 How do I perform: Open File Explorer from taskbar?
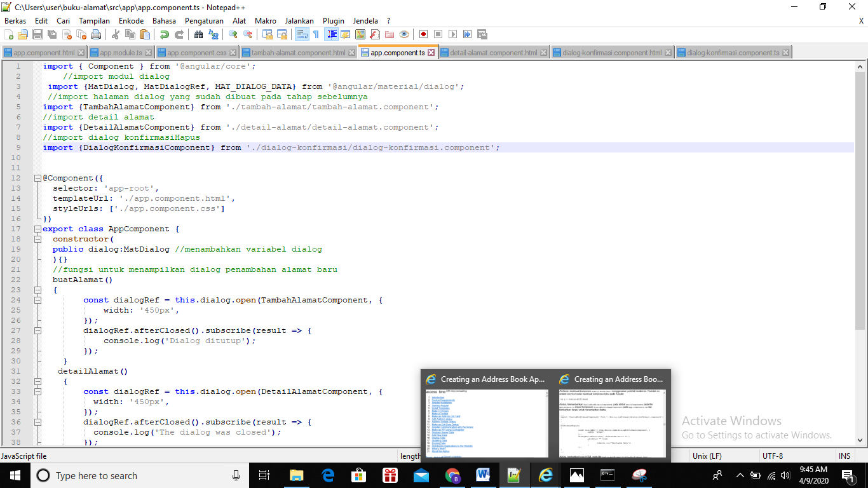pos(297,475)
